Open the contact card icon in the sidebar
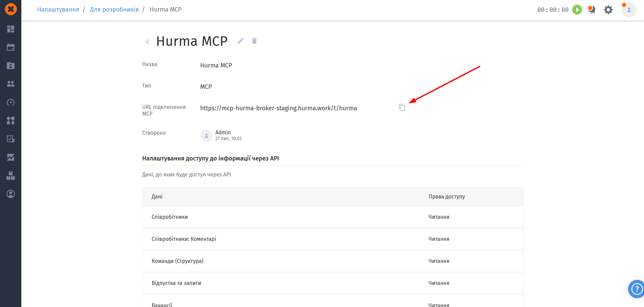 tap(11, 65)
